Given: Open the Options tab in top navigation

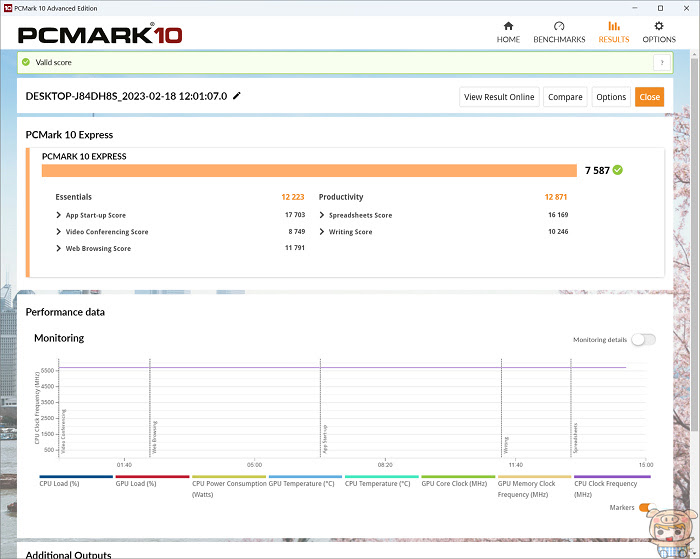Looking at the screenshot, I should pos(659,33).
